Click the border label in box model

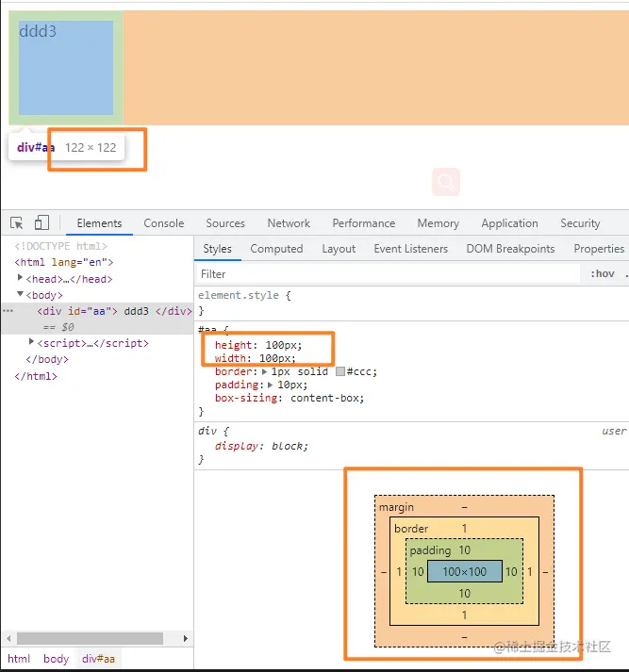click(411, 529)
